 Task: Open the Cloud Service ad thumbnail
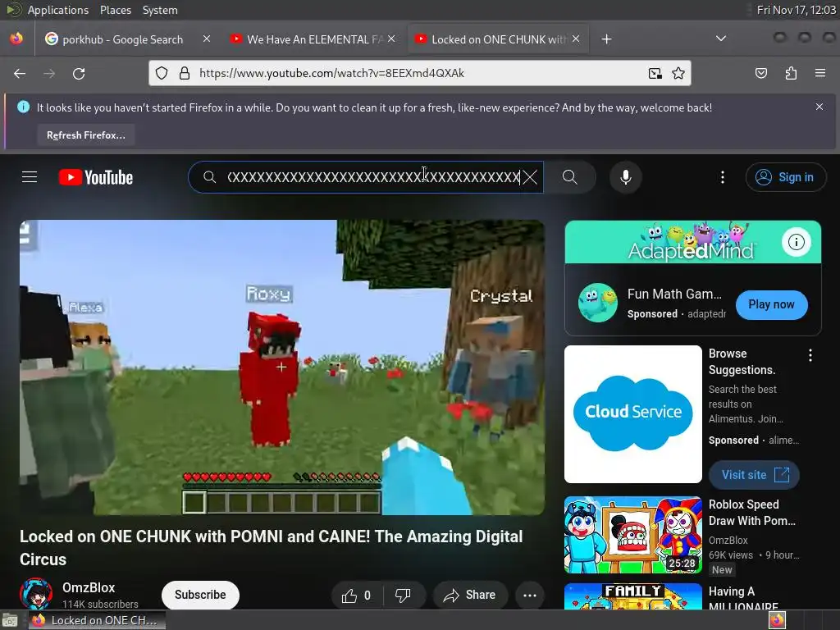(633, 414)
